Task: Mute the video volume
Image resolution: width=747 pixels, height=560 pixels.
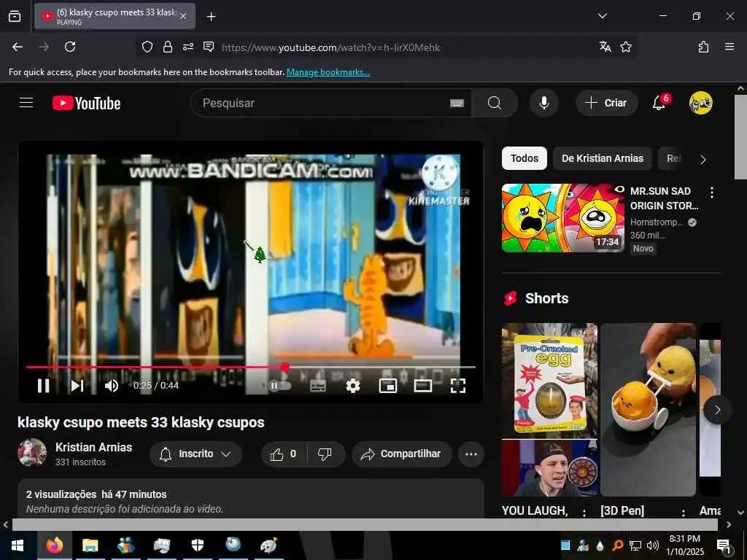Action: (x=112, y=385)
